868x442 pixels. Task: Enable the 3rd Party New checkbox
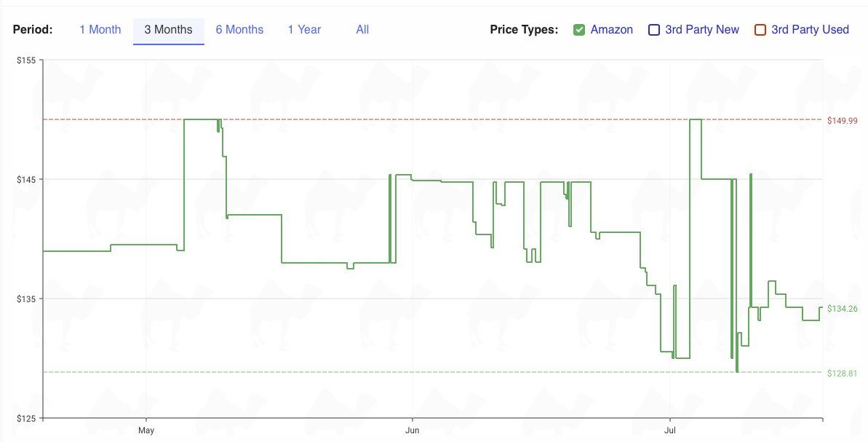pos(654,30)
